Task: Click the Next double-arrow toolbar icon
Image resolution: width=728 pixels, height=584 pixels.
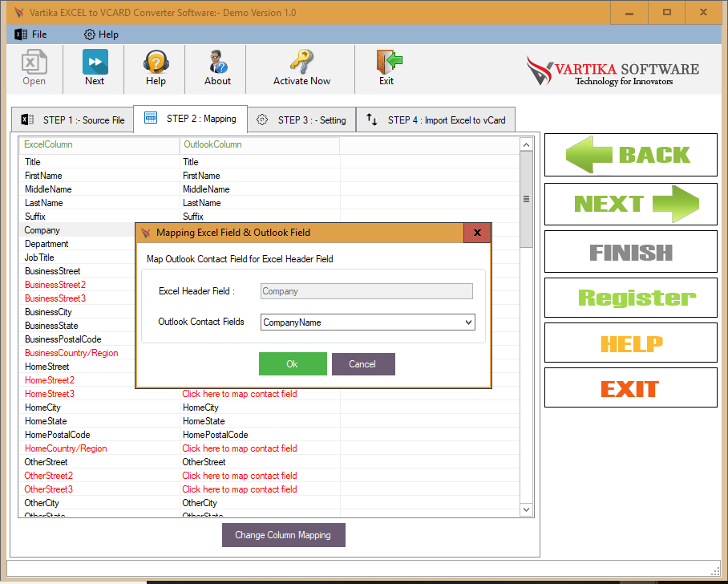Action: [95, 68]
